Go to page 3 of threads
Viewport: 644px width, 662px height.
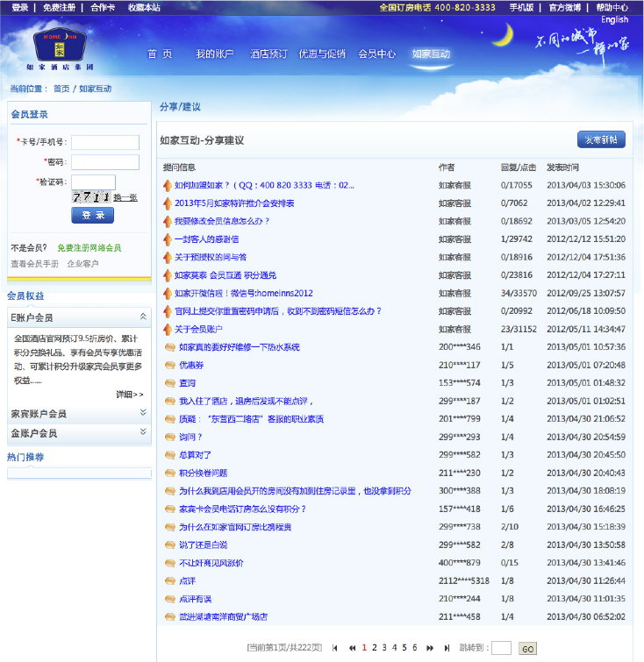(384, 648)
